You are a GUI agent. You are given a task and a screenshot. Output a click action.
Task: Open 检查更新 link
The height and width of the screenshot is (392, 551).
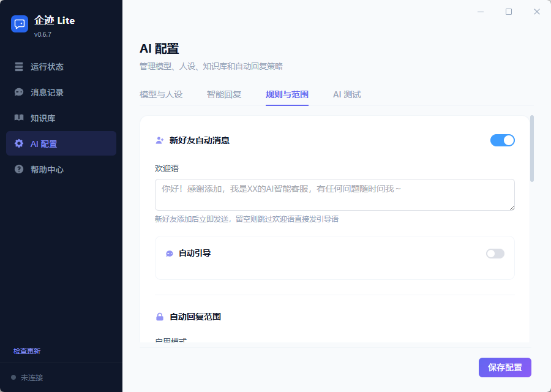point(28,351)
